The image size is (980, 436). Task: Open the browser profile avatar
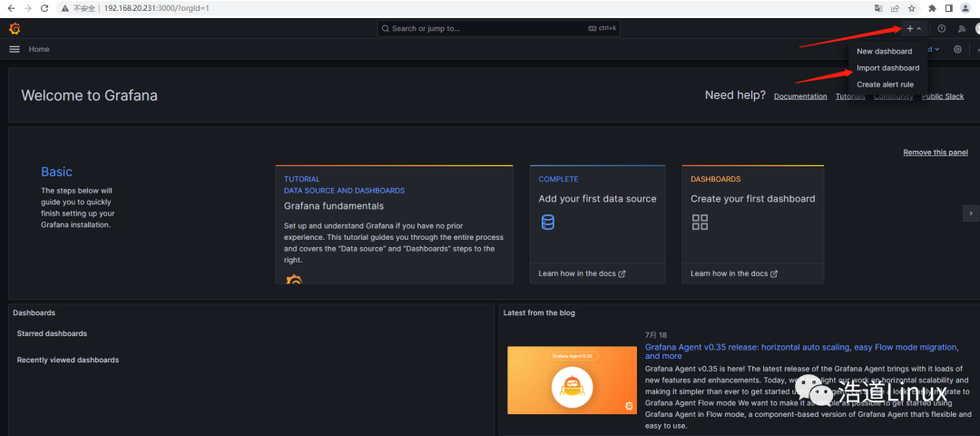point(965,8)
